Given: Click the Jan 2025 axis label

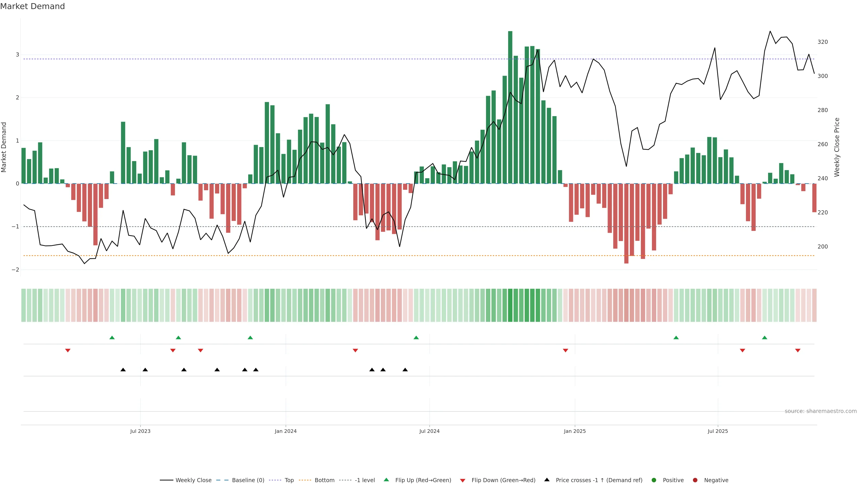Looking at the screenshot, I should point(575,432).
